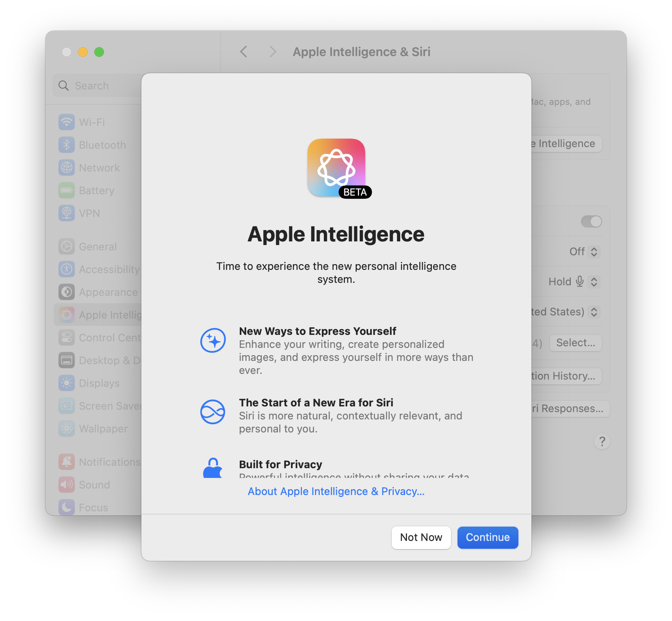Open the Off popup menu
The height and width of the screenshot is (621, 672).
(584, 252)
